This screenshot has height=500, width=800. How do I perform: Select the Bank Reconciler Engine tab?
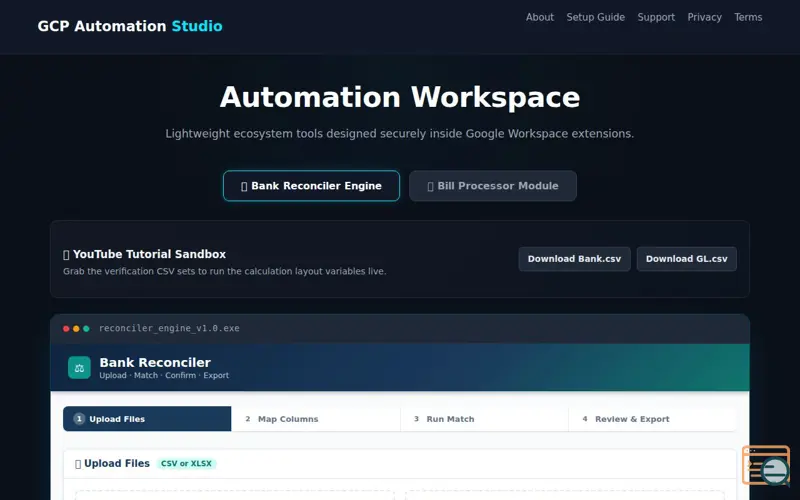tap(311, 186)
